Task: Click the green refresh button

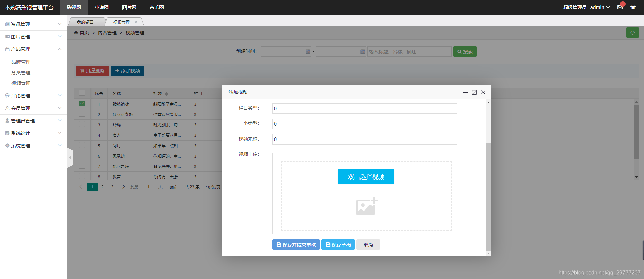Action: (x=632, y=33)
